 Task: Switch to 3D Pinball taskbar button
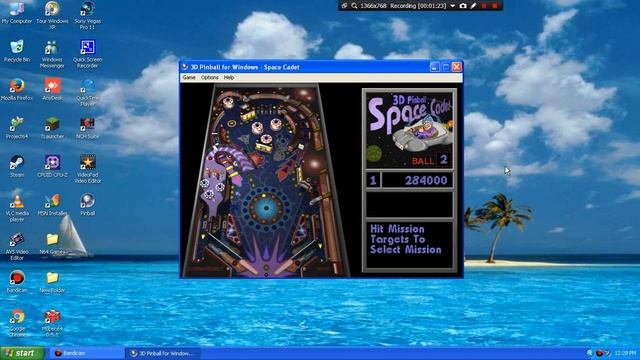(x=162, y=353)
